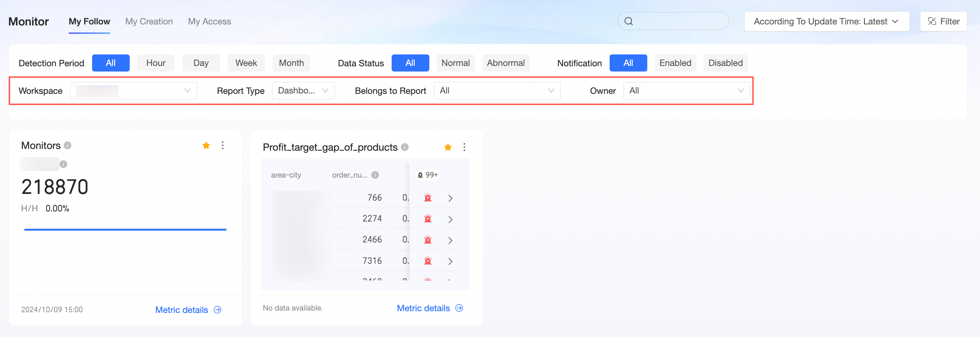The height and width of the screenshot is (337, 980).
Task: Click info icon next to order_nu... column
Action: (x=375, y=175)
